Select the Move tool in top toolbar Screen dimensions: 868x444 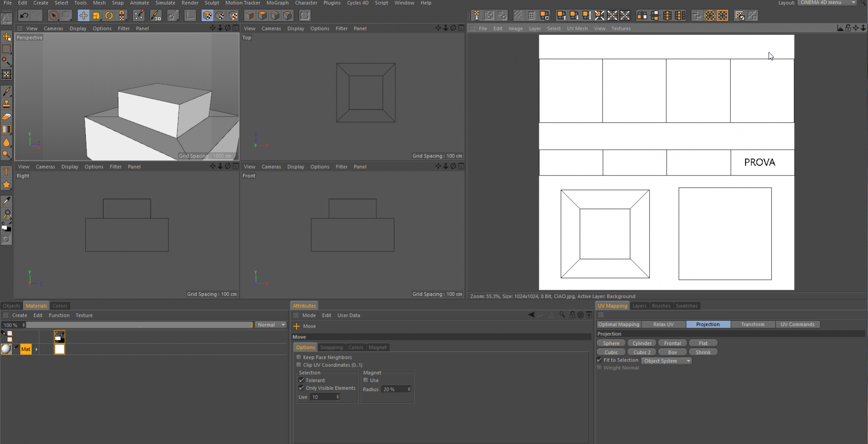[84, 16]
